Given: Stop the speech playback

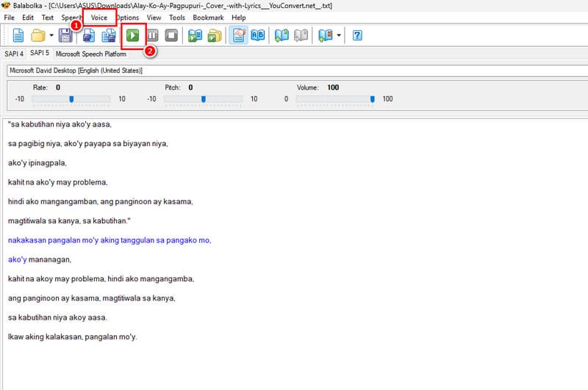Looking at the screenshot, I should 171,35.
